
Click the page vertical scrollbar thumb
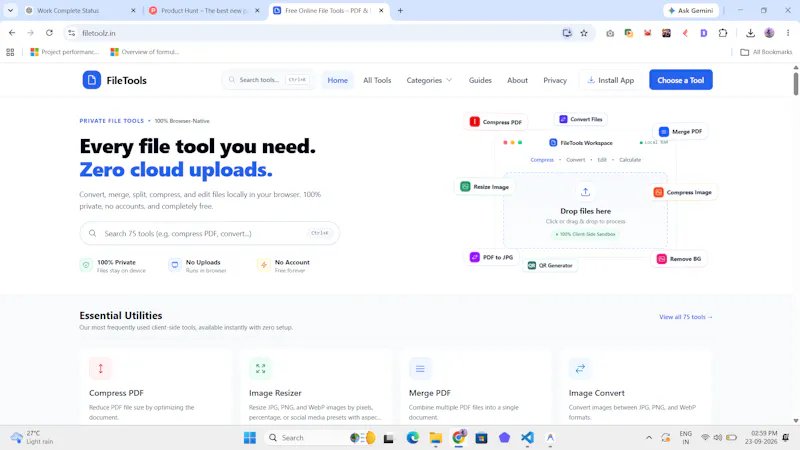tap(795, 83)
